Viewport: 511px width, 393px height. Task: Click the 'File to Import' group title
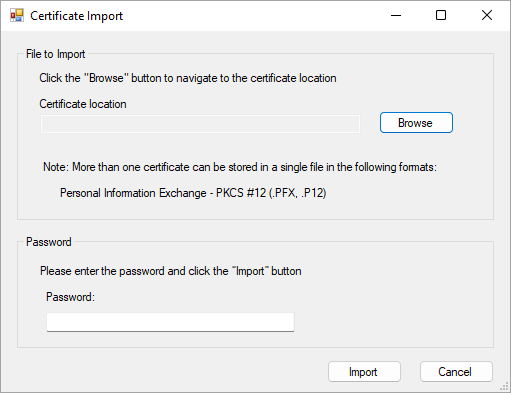(x=56, y=54)
